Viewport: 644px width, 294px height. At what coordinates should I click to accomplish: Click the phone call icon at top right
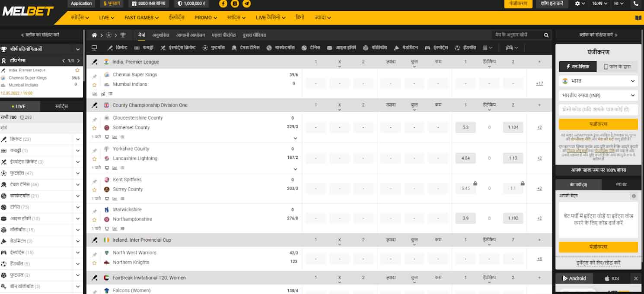(635, 3)
